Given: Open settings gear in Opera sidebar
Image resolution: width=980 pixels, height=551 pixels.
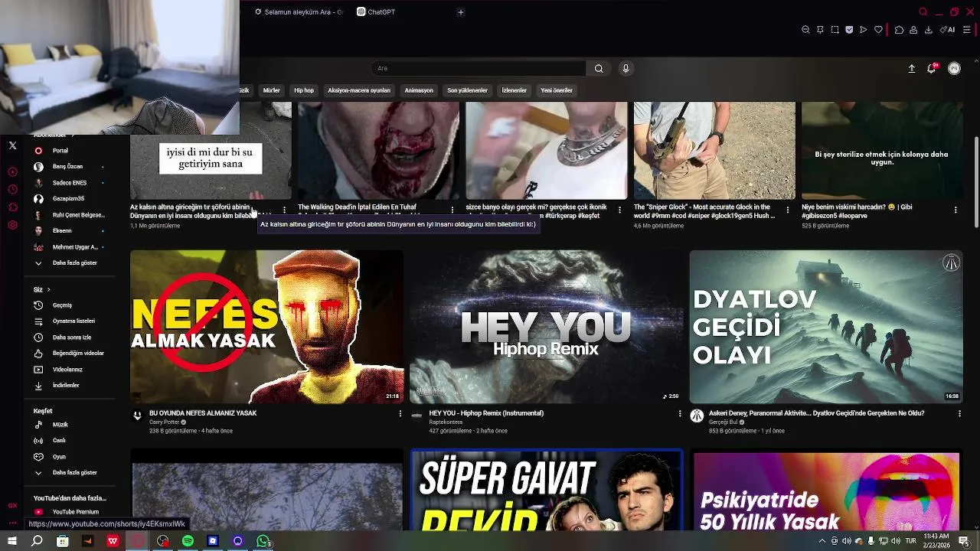Looking at the screenshot, I should pyautogui.click(x=12, y=225).
